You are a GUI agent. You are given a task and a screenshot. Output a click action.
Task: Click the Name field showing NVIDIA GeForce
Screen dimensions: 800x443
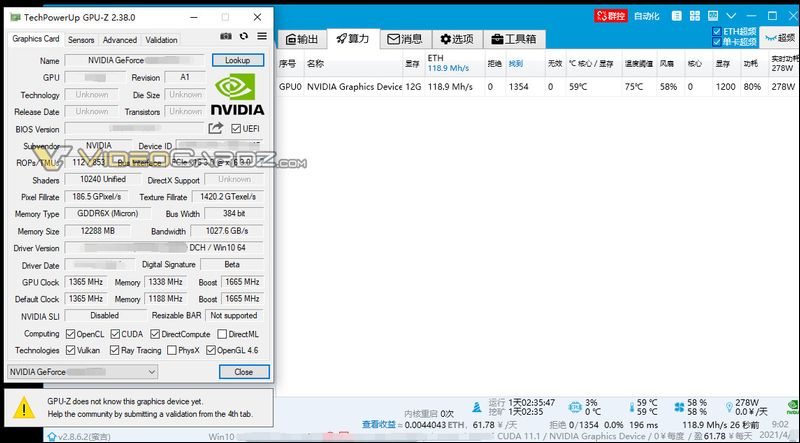(135, 60)
